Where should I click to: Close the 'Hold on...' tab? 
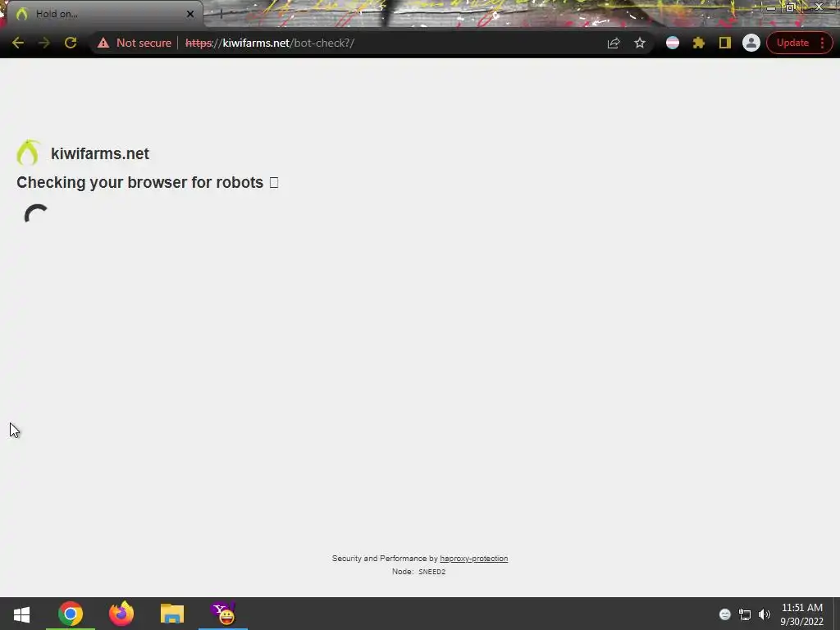[x=190, y=14]
